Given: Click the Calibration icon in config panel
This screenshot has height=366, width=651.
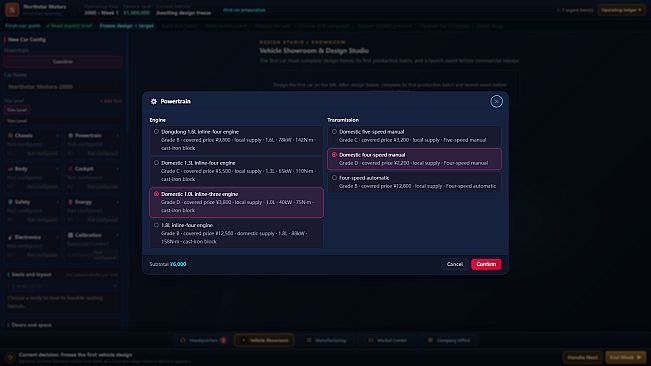Looking at the screenshot, I should pos(71,235).
